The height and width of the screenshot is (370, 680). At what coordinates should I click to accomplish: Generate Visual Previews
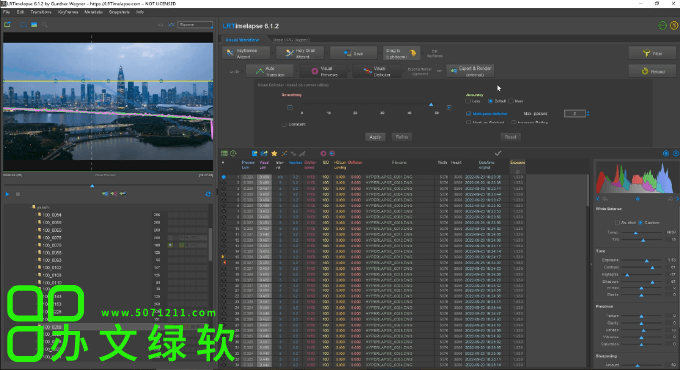coord(325,71)
